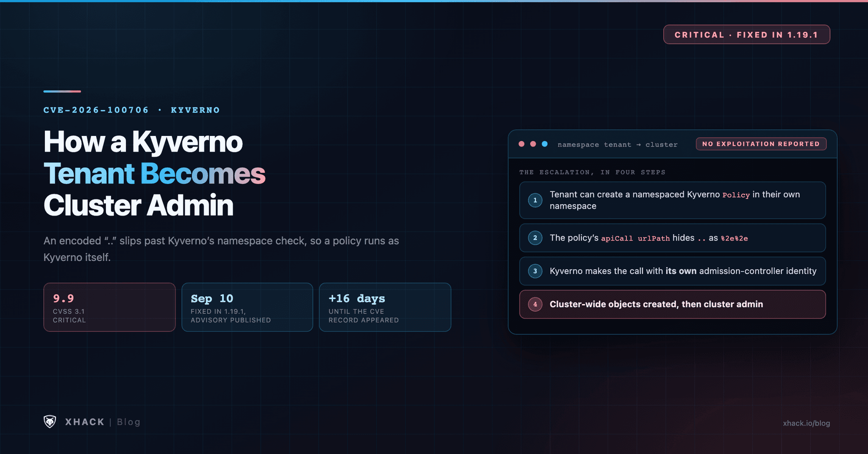Click the XHACK shield fox logo

click(50, 421)
